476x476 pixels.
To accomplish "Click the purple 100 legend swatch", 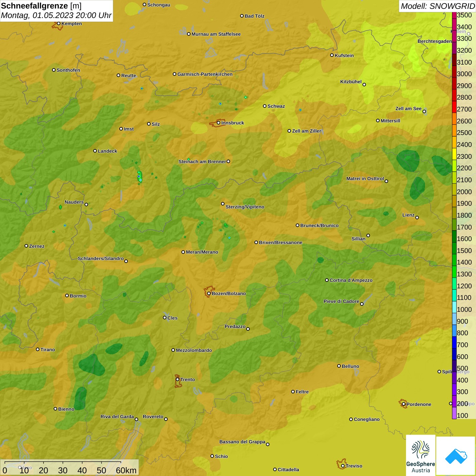I will [x=454, y=413].
